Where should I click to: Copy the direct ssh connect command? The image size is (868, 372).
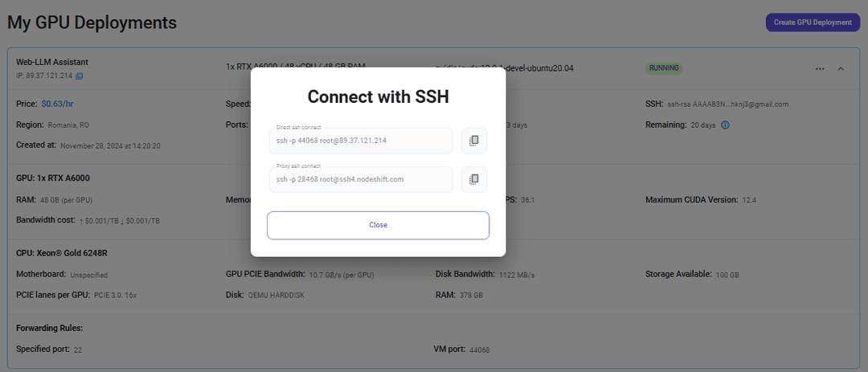[474, 141]
